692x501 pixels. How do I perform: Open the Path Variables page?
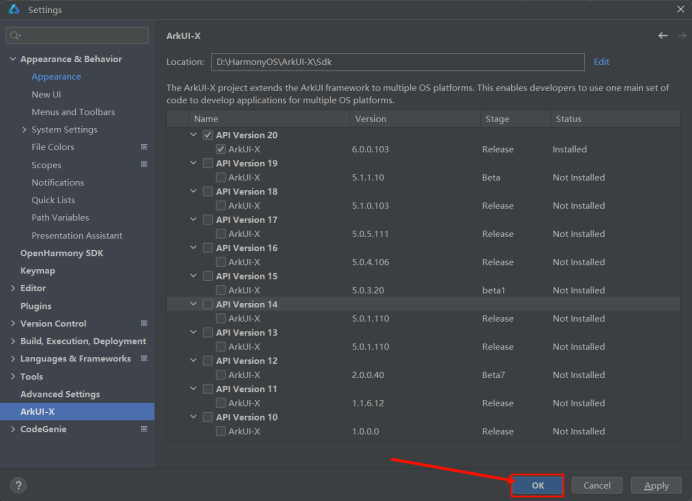(60, 218)
